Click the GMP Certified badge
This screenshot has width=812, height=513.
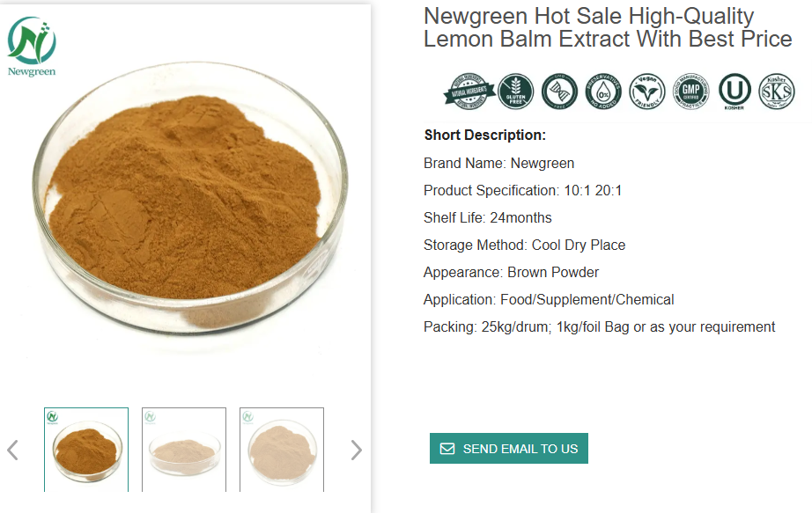(x=690, y=92)
